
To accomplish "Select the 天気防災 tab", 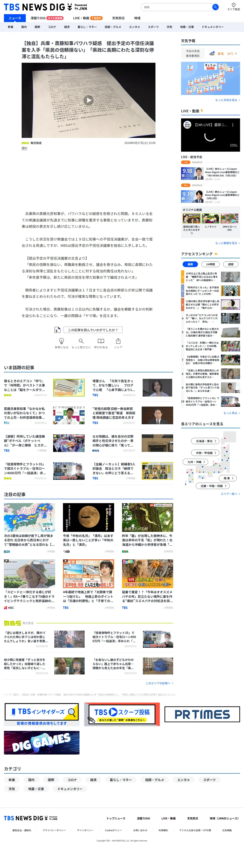I will 118,18.
